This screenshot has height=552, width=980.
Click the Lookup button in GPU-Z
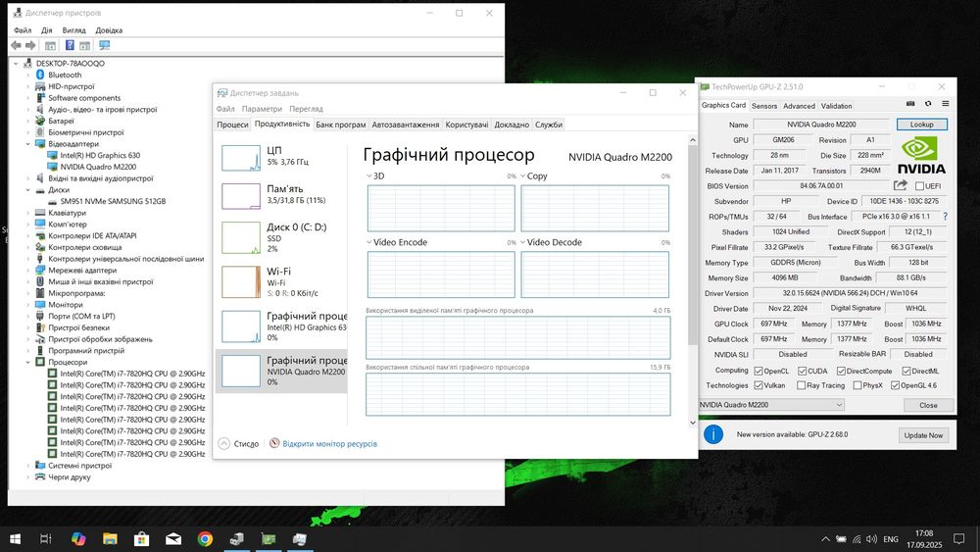[922, 125]
